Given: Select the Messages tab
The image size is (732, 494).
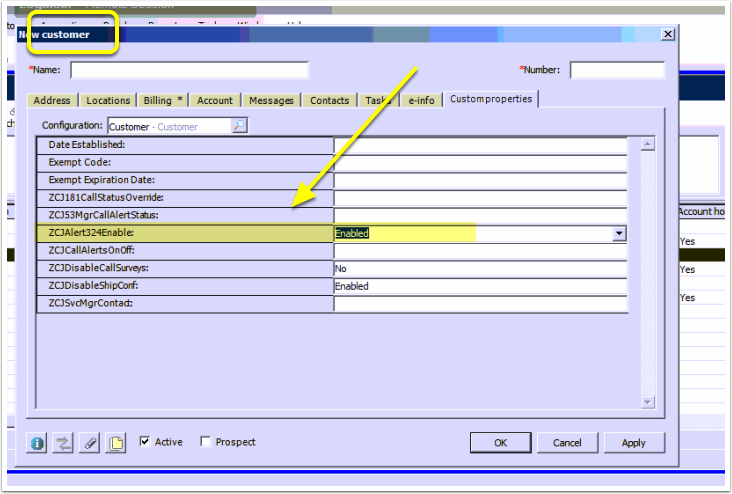Looking at the screenshot, I should 271,100.
